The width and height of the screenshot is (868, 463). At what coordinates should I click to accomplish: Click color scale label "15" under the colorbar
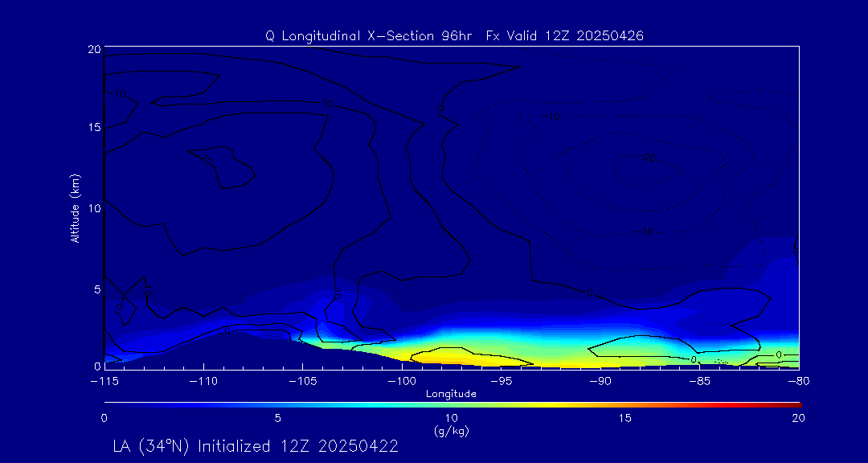[625, 419]
